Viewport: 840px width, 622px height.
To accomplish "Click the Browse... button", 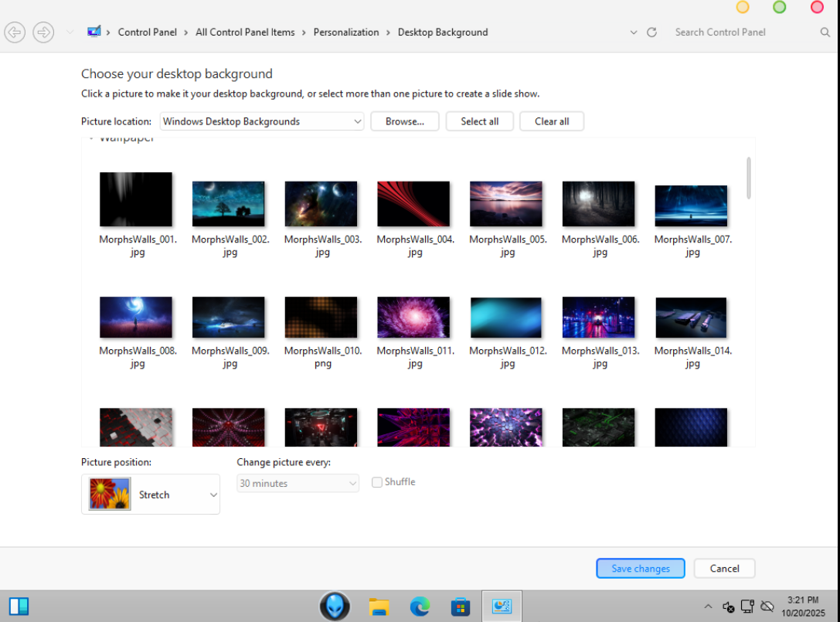I will (404, 121).
